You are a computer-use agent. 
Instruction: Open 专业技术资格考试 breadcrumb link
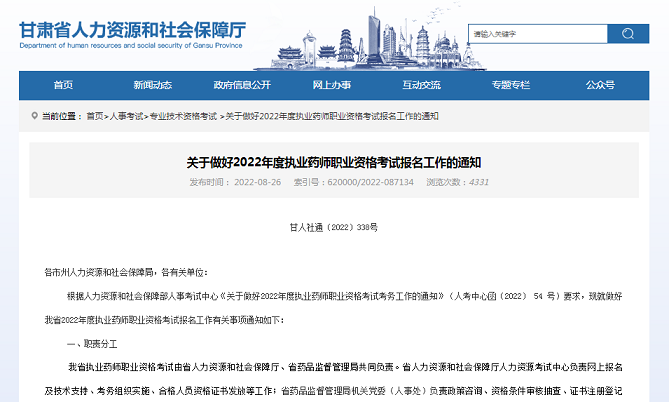click(x=183, y=116)
